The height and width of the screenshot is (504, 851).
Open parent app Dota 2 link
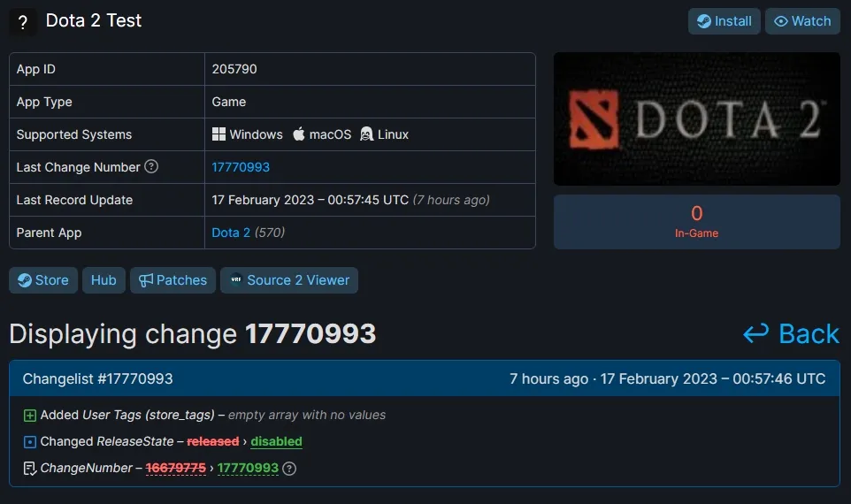click(x=231, y=233)
